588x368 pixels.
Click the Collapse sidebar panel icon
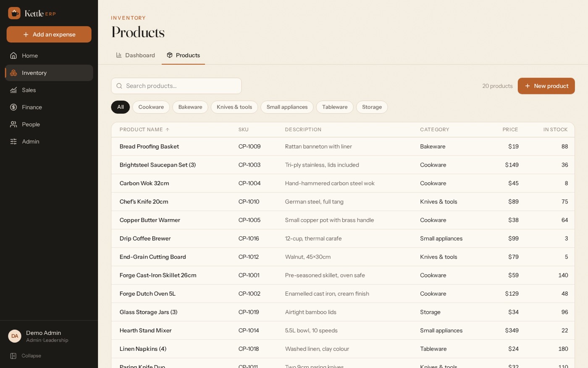tap(13, 356)
